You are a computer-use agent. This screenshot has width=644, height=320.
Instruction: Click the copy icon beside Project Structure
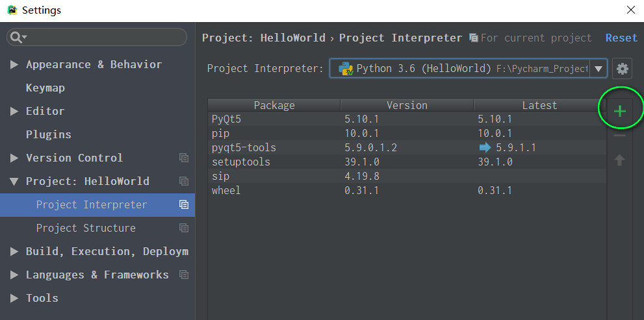(x=184, y=228)
